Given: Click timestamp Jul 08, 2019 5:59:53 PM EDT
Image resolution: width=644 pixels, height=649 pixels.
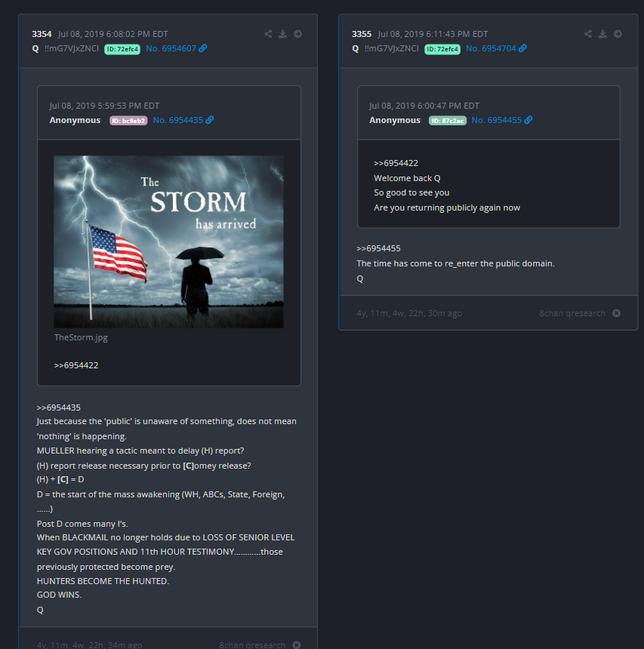Looking at the screenshot, I should pyautogui.click(x=104, y=106).
